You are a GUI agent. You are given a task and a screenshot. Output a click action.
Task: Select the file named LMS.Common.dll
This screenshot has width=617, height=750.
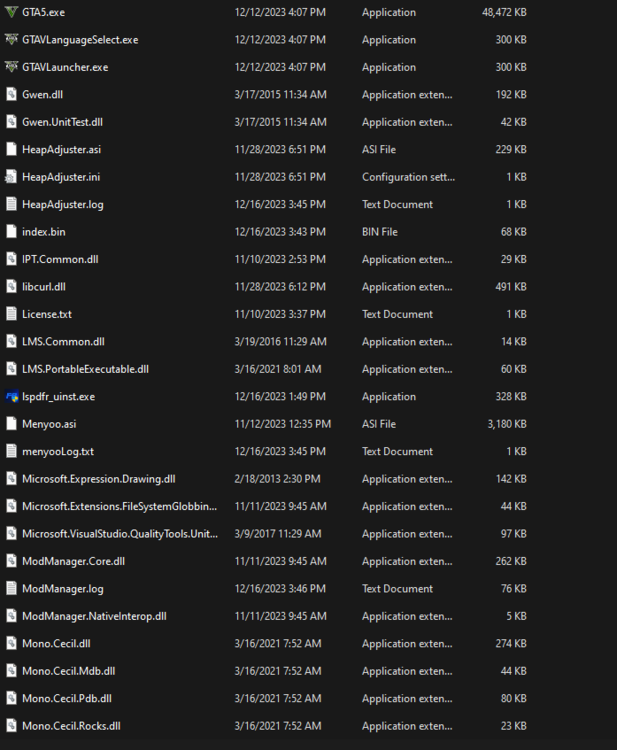click(x=64, y=342)
